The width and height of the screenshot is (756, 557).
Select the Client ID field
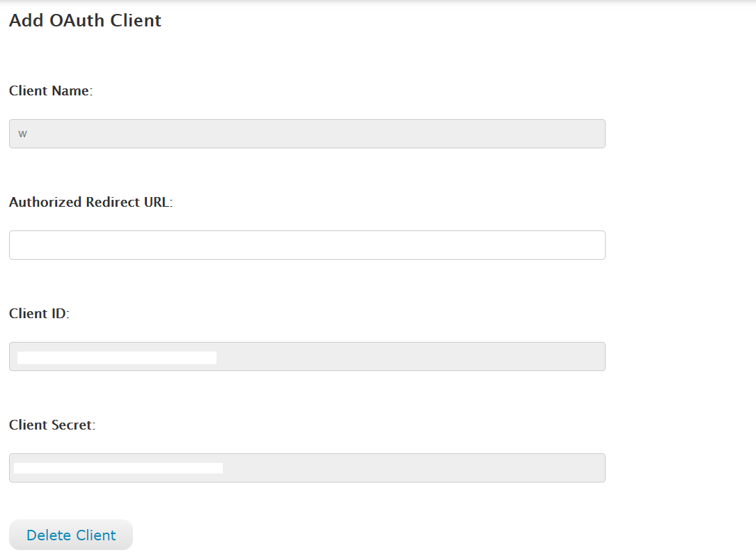[306, 356]
